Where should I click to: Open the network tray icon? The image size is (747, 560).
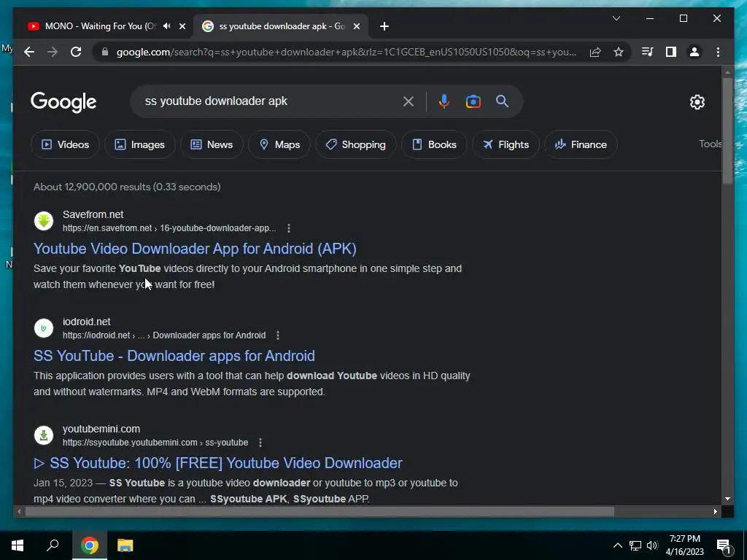point(635,545)
